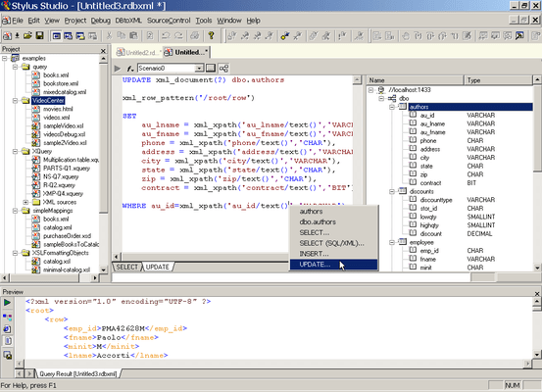Click the yellow question mark help icon
Image resolution: width=542 pixels, height=392 pixels.
click(x=211, y=35)
